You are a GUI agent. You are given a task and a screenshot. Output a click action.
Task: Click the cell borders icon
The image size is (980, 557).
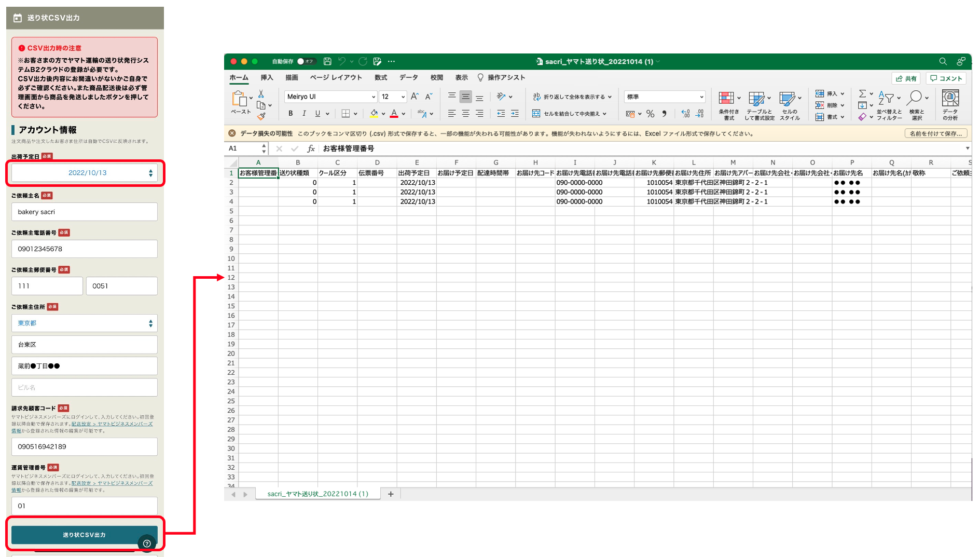[x=346, y=113]
